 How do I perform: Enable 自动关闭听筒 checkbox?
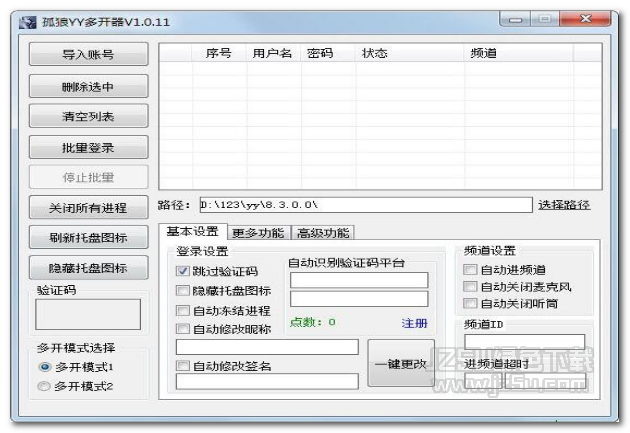(x=470, y=304)
